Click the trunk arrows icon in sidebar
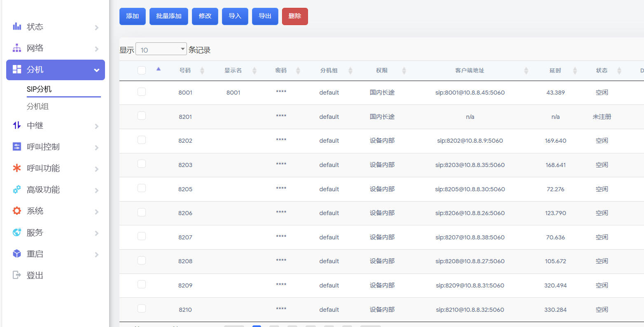This screenshot has height=327, width=644. (17, 125)
